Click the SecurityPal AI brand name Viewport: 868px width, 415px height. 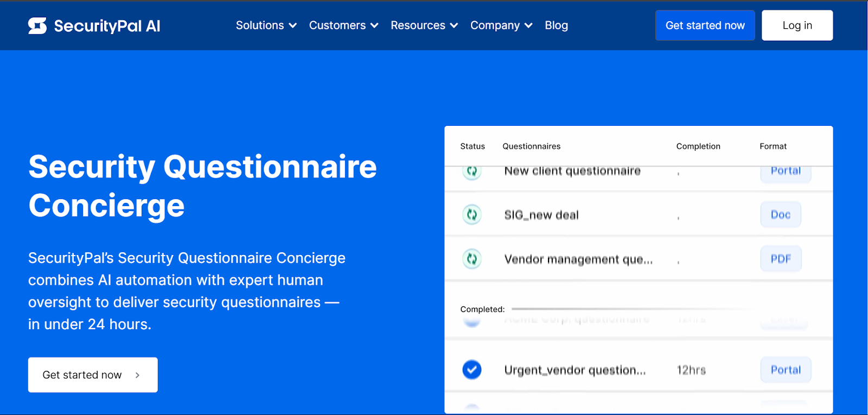pos(107,26)
